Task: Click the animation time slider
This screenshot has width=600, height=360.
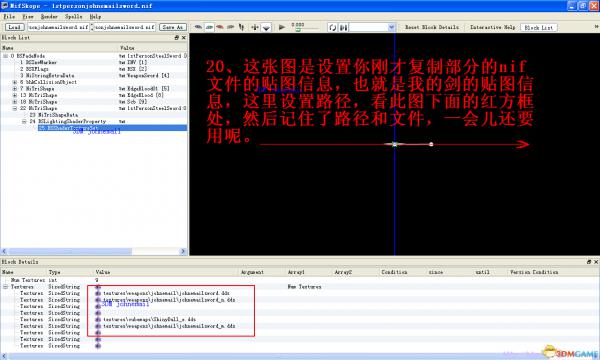Action: [305, 29]
